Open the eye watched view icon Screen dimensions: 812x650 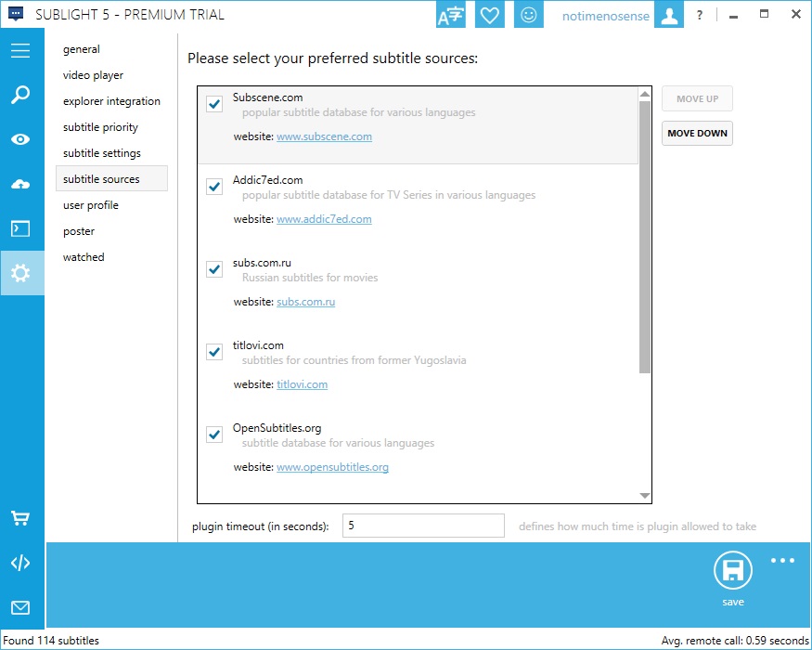pos(20,139)
